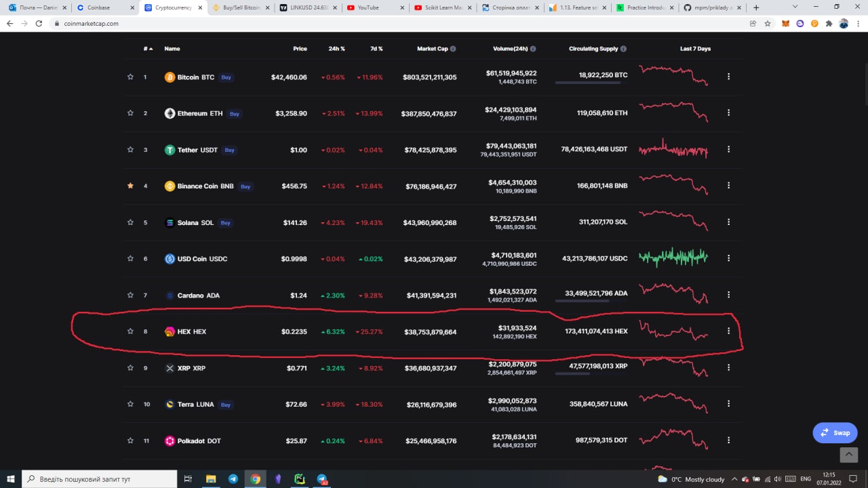Screen dimensions: 868x488
Task: Add Solana to watchlist star
Action: pos(130,222)
